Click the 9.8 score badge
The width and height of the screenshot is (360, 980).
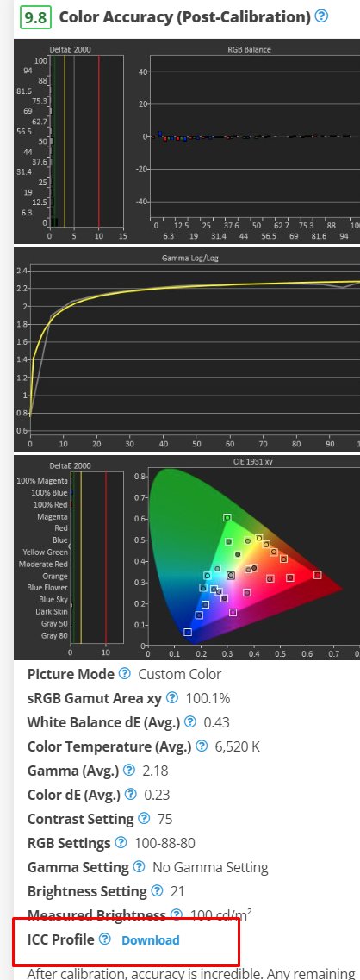point(35,17)
